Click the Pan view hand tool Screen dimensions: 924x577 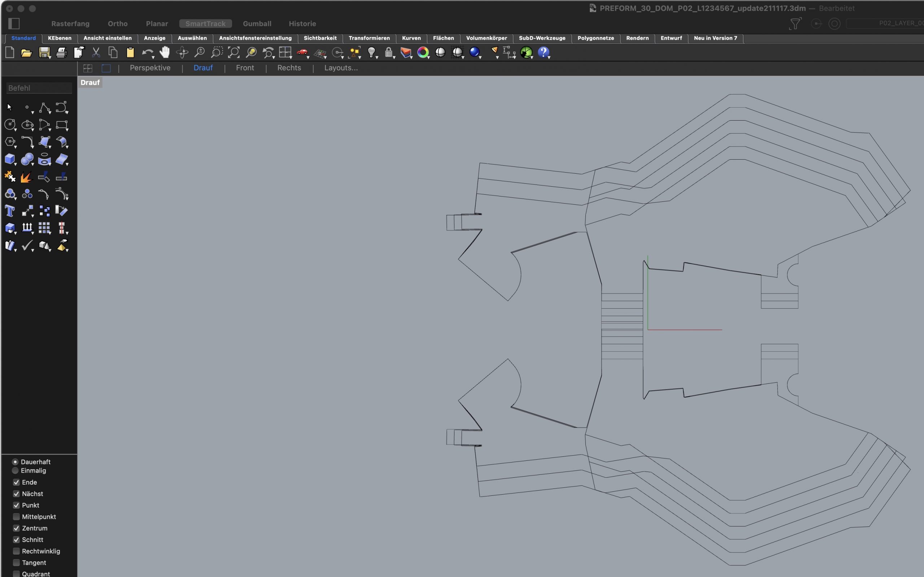click(x=164, y=52)
